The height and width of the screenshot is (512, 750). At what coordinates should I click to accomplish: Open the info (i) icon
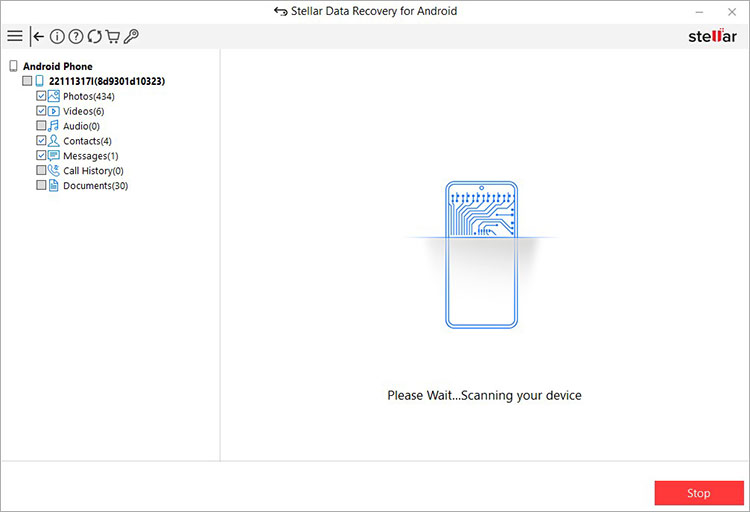57,37
